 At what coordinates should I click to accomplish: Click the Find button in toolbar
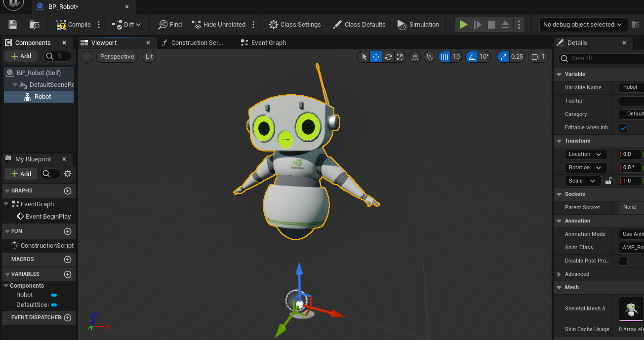pos(170,25)
